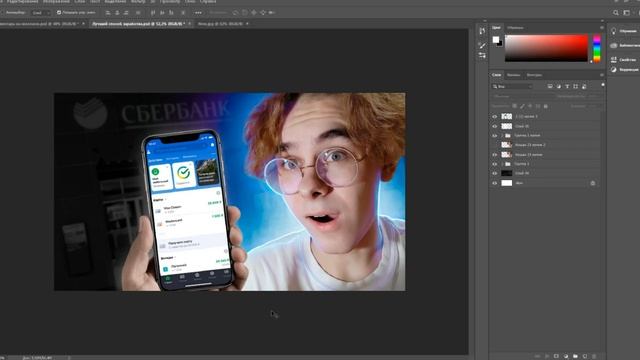Open the Layers panel flyout menu

click(602, 75)
